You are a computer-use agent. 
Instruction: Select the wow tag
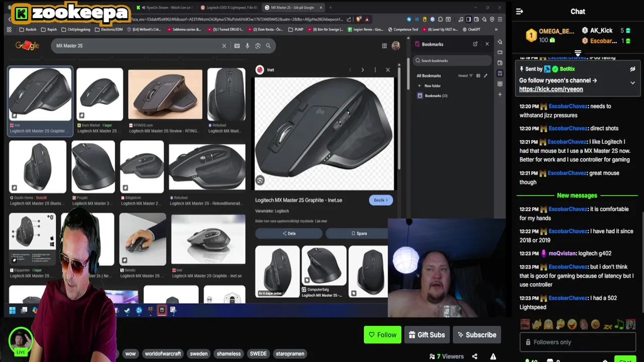pyautogui.click(x=130, y=353)
